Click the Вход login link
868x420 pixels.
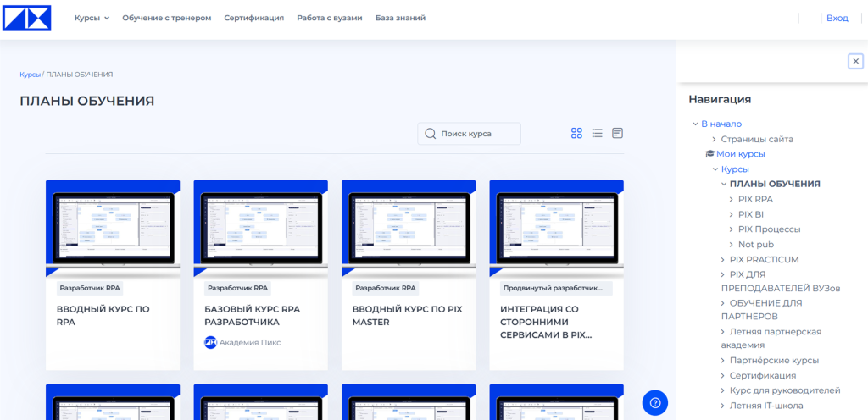(x=837, y=18)
